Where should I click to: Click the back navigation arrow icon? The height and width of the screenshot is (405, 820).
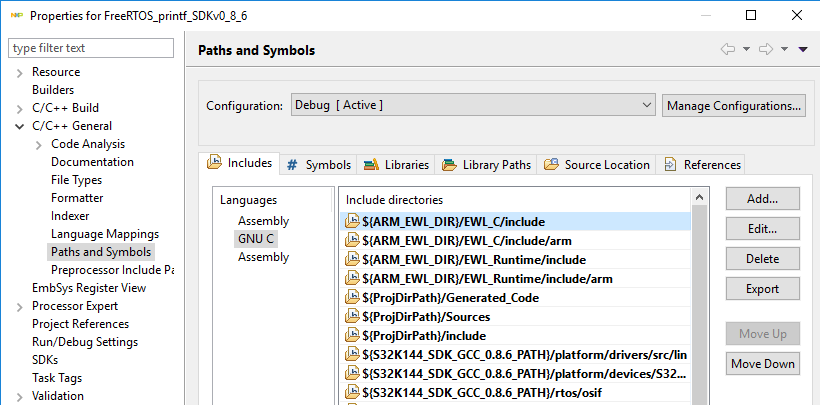[727, 49]
